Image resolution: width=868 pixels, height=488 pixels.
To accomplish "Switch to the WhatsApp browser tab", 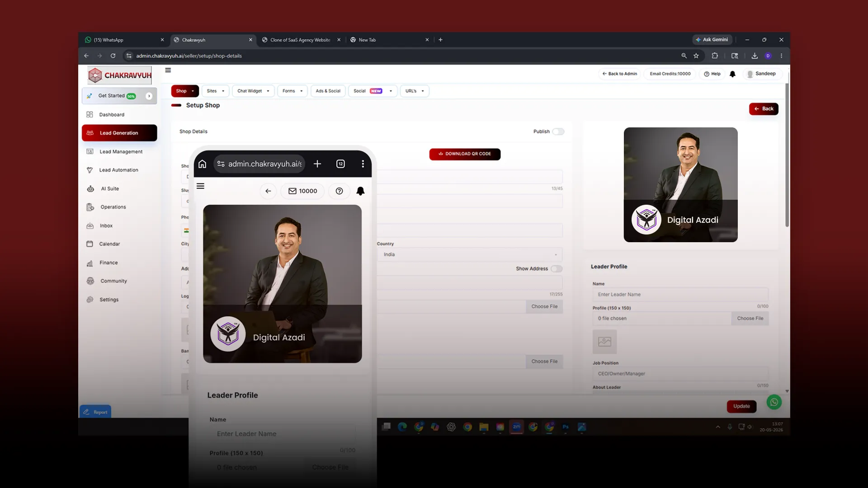I will click(x=124, y=40).
